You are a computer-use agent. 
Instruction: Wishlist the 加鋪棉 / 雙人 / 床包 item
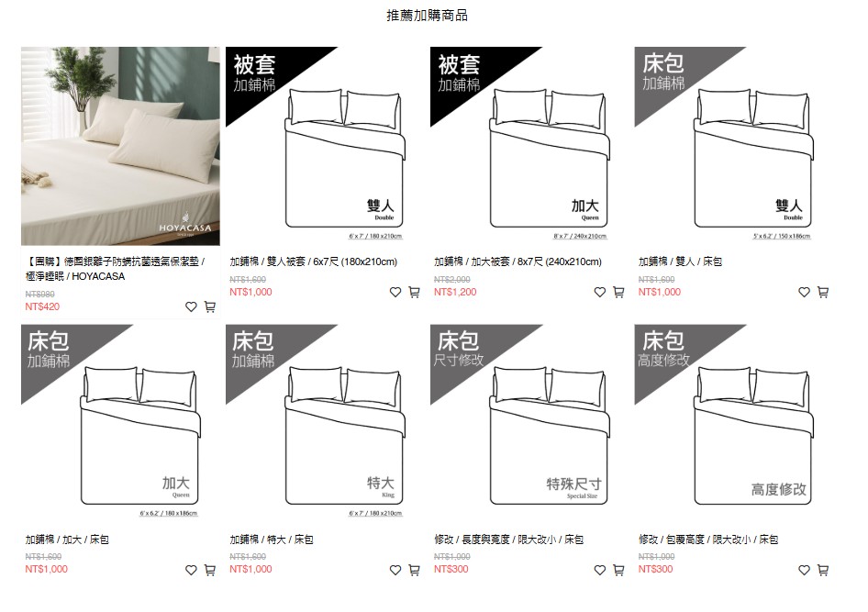pyautogui.click(x=805, y=292)
